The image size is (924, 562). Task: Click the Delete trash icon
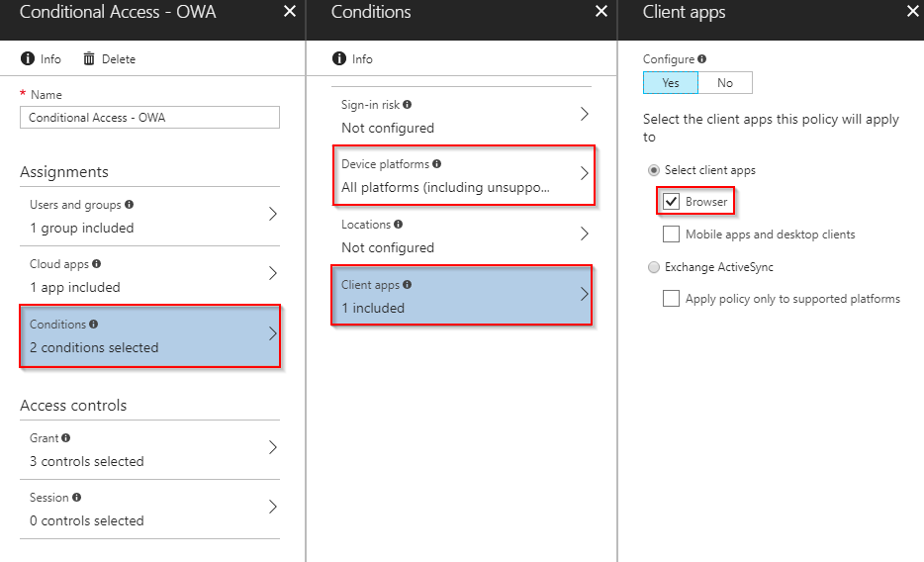89,58
